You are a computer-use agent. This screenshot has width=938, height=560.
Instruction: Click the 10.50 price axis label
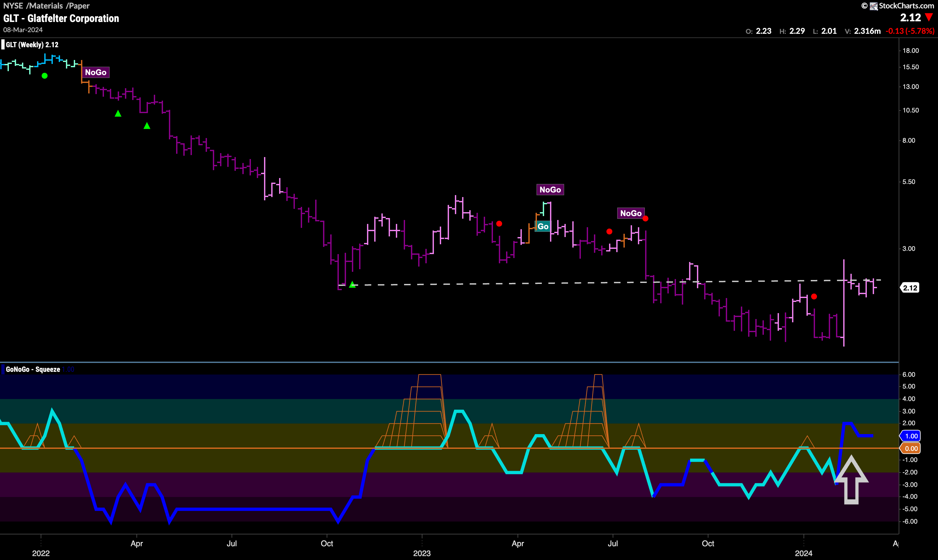click(910, 110)
